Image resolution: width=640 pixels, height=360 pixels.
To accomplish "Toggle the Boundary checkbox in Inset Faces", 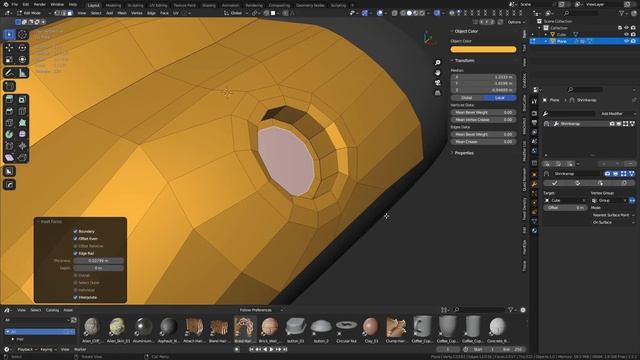I will click(75, 231).
